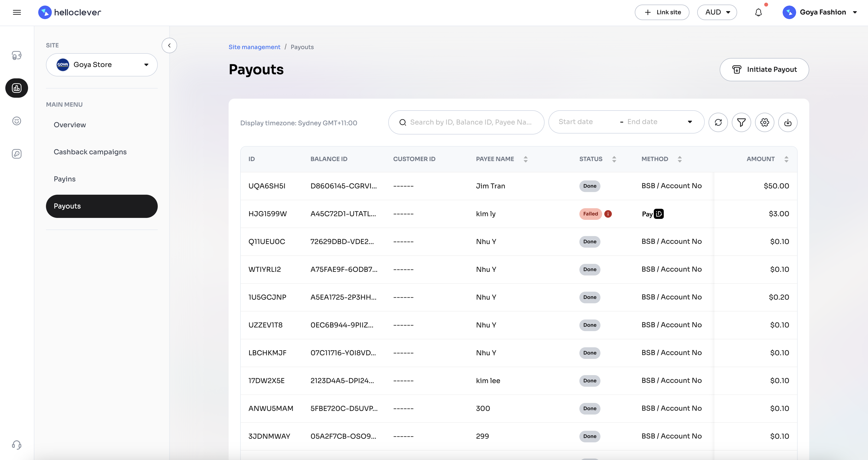
Task: Select the smiley face sidebar icon
Action: (16, 121)
